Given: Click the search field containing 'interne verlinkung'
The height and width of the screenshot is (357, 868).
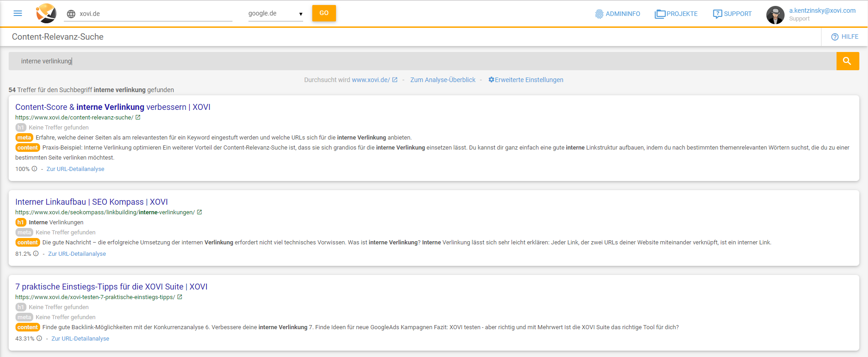Looking at the screenshot, I should pyautogui.click(x=422, y=61).
